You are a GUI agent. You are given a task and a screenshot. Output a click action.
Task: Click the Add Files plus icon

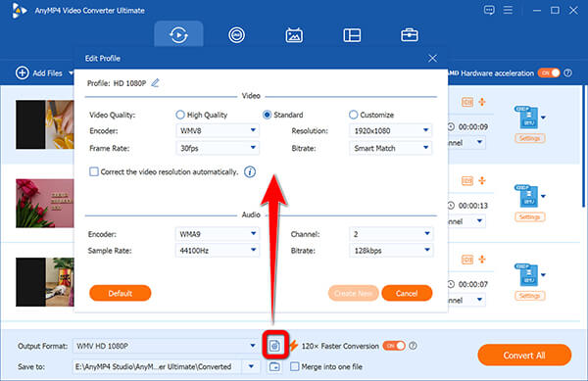tap(23, 72)
